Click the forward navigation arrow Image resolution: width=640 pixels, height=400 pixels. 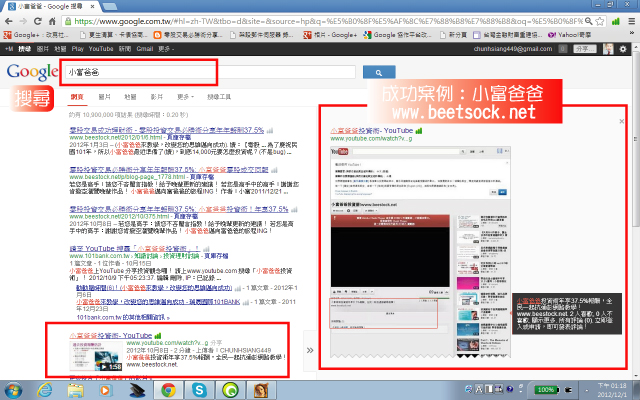23,21
